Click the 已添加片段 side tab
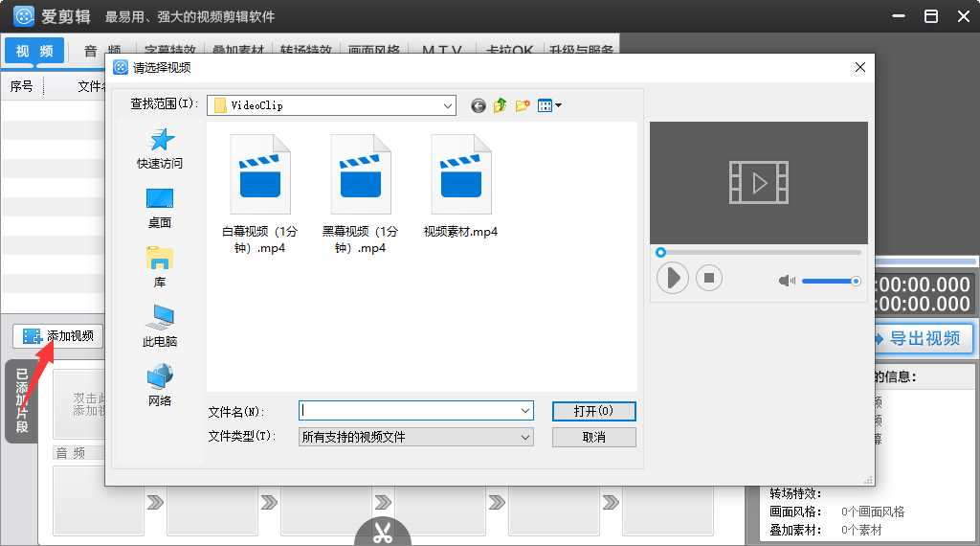 tap(22, 401)
